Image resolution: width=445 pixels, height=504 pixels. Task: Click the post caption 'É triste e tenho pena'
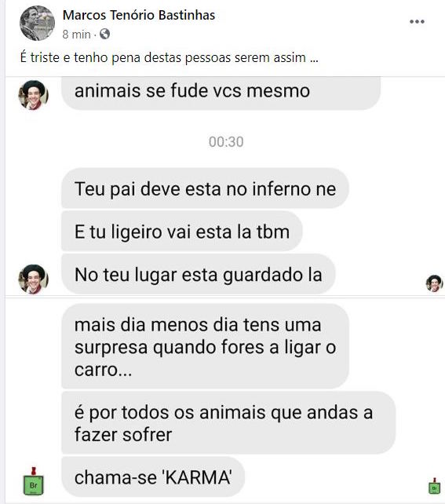click(163, 58)
